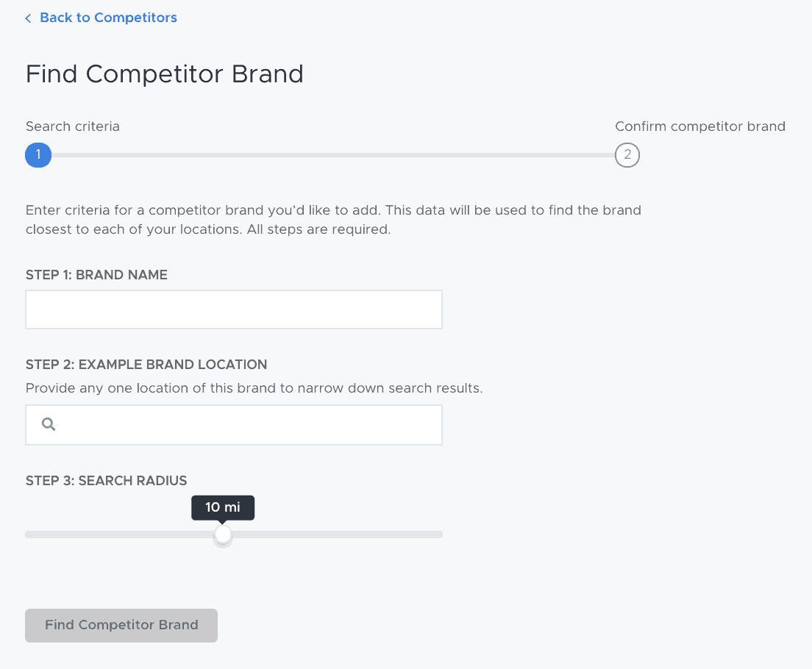The width and height of the screenshot is (812, 669).
Task: Click the back chevron arrow icon
Action: (27, 18)
